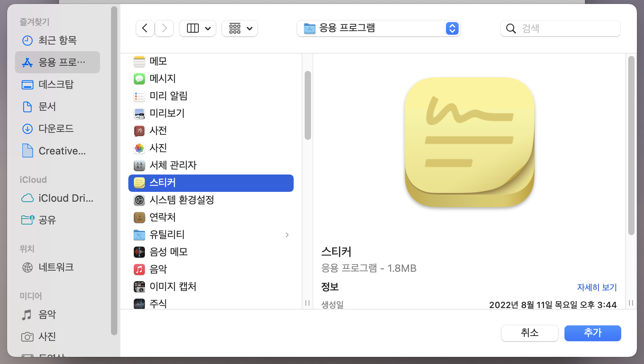Click the 시스템 환경설정 gear icon
The width and height of the screenshot is (644, 364).
139,200
